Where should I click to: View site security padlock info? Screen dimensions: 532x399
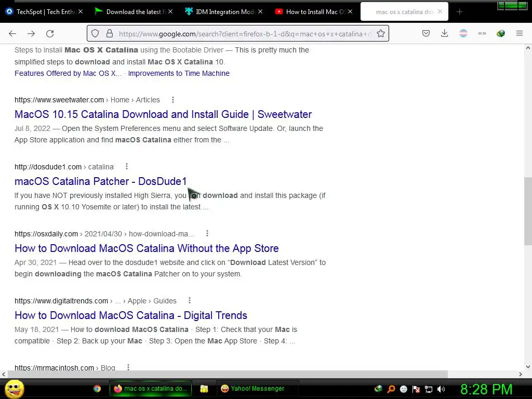pos(109,34)
